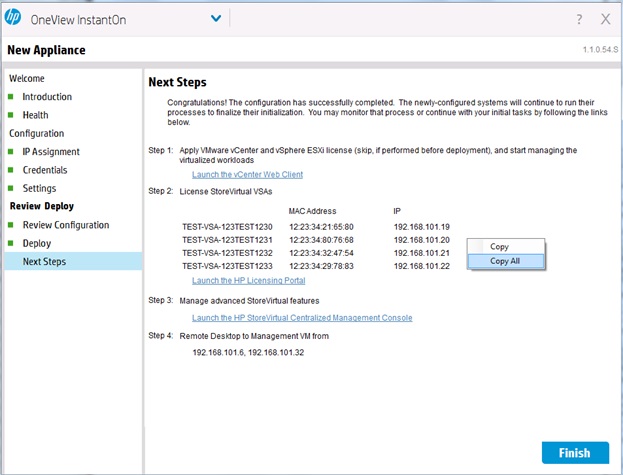Viewport: 623px width, 475px height.
Task: Go to the Deploy step
Action: click(x=36, y=243)
